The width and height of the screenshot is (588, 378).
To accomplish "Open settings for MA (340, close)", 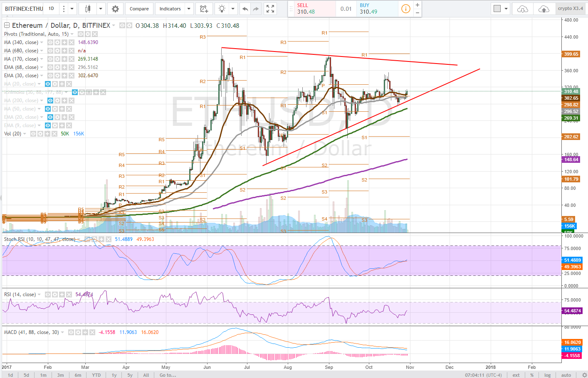I will pos(57,42).
